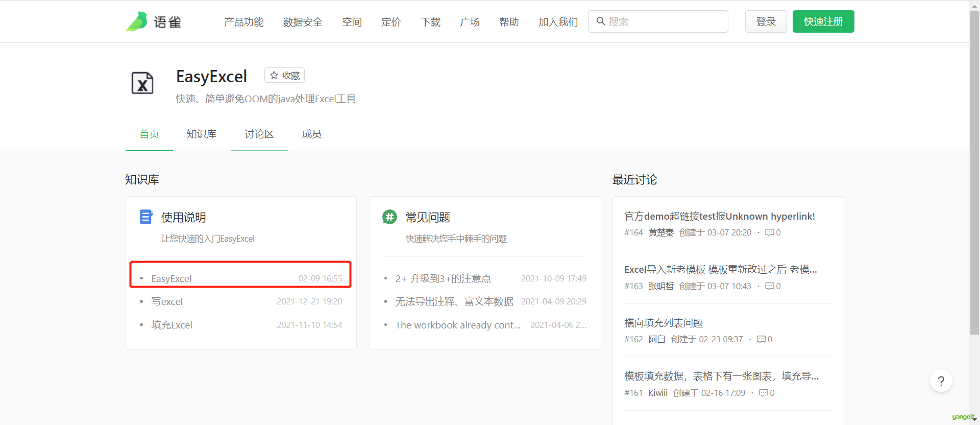The height and width of the screenshot is (425, 980).
Task: Focus the 搜索 search field
Action: (658, 21)
